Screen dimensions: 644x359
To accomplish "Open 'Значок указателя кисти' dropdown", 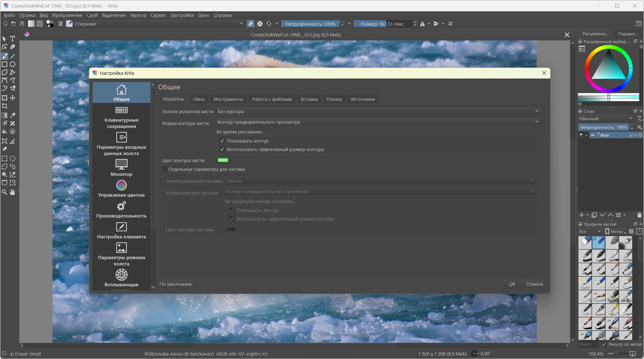I will coord(378,111).
